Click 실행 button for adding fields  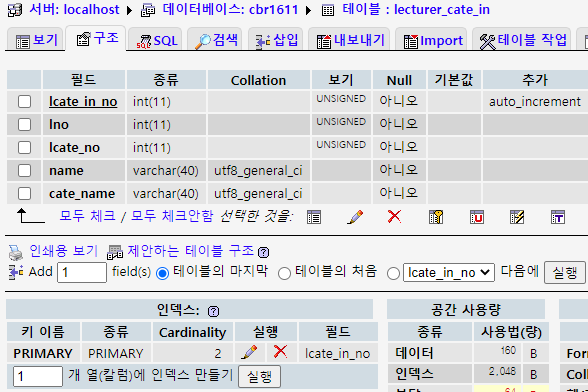coord(565,273)
